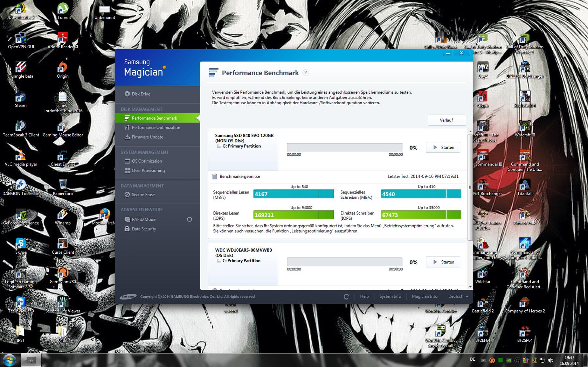Select Winamp desktop icon
Screen dimensions: 588x367
pos(63,217)
